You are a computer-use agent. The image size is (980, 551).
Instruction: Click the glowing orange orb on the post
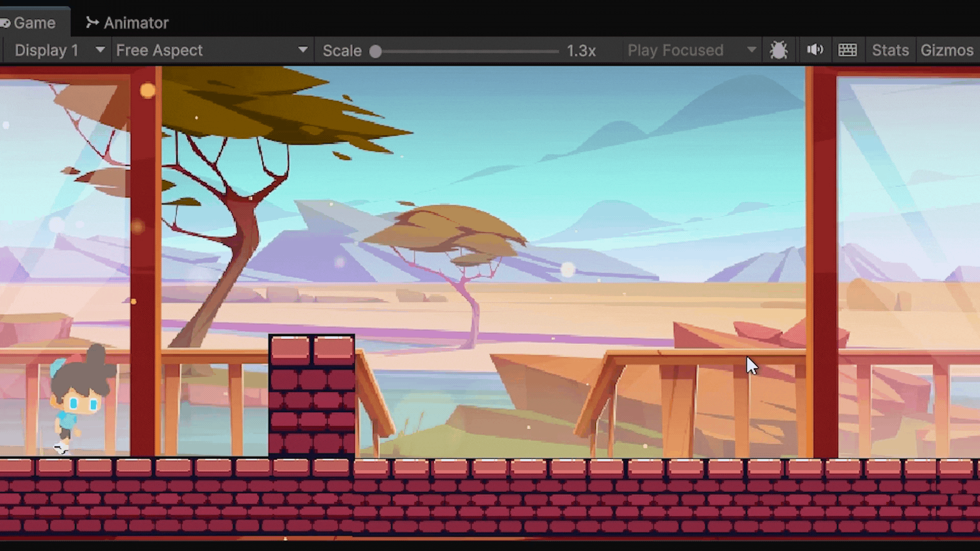tap(148, 91)
